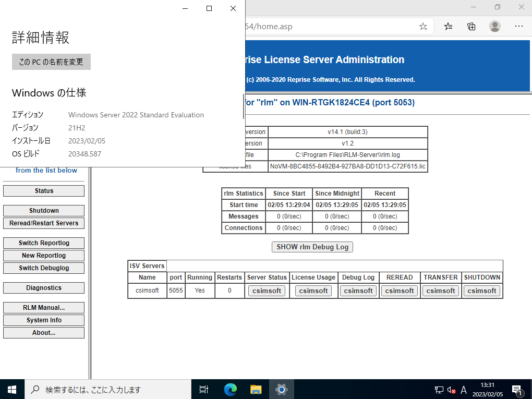Select Diagnostics in the RLM sidebar
Screen dimensions: 532x399
[x=44, y=288]
